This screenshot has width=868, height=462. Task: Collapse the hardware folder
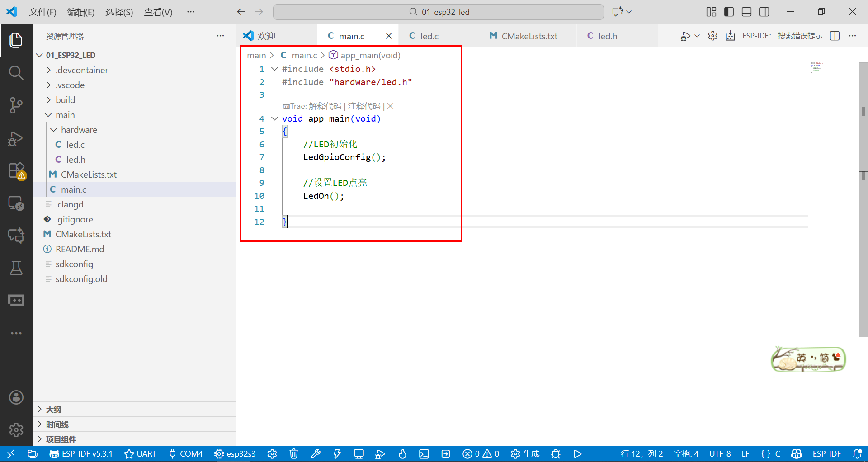coord(54,130)
